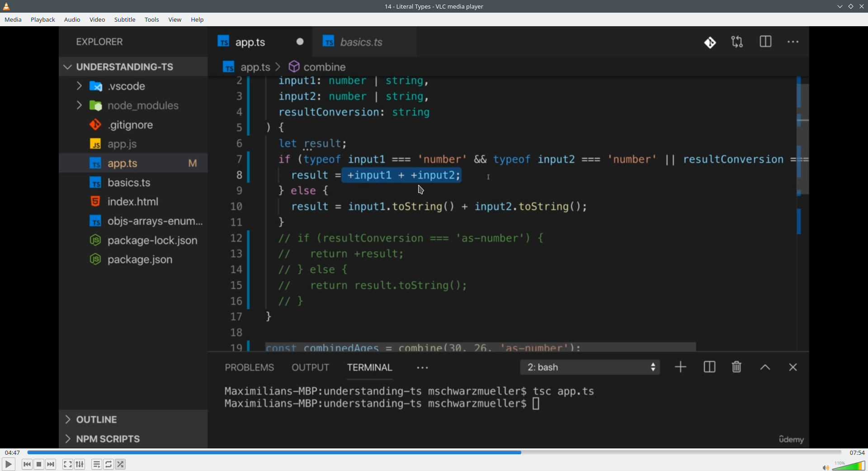Toggle elapsed time display 04:47
The height and width of the screenshot is (471, 868).
pyautogui.click(x=12, y=452)
